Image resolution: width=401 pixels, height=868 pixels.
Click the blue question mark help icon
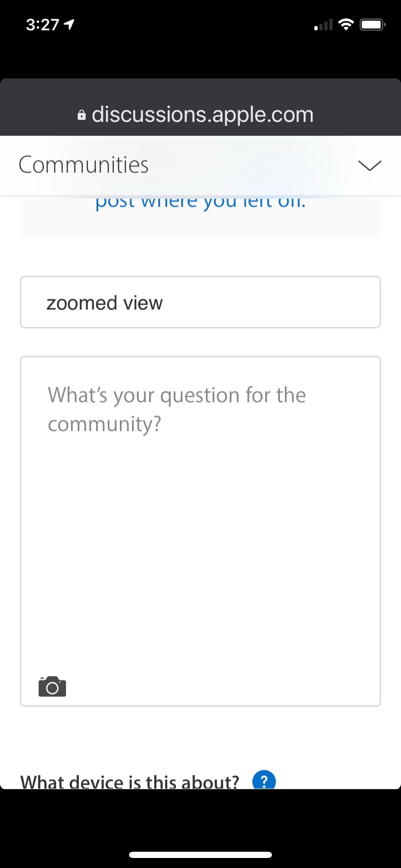264,780
